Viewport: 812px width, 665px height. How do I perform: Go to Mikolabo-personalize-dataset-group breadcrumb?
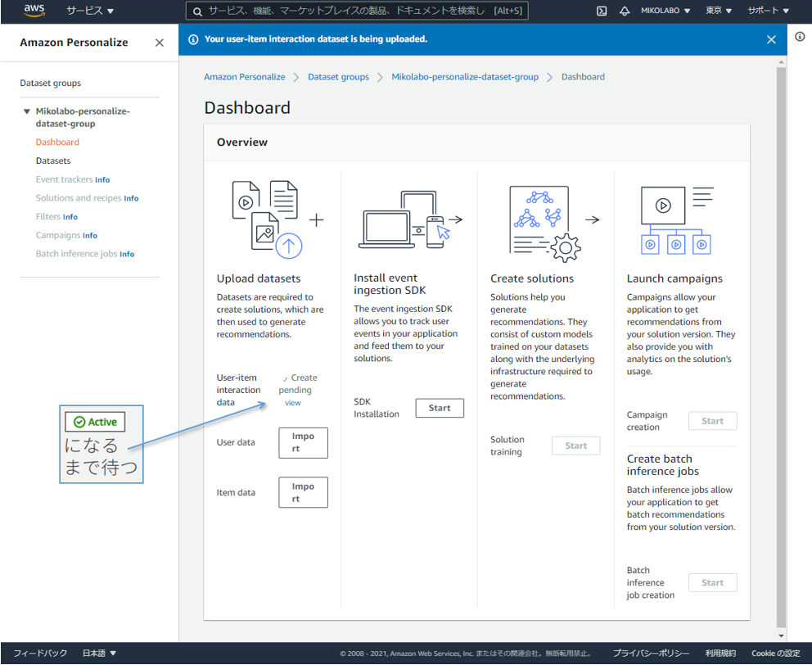[465, 77]
